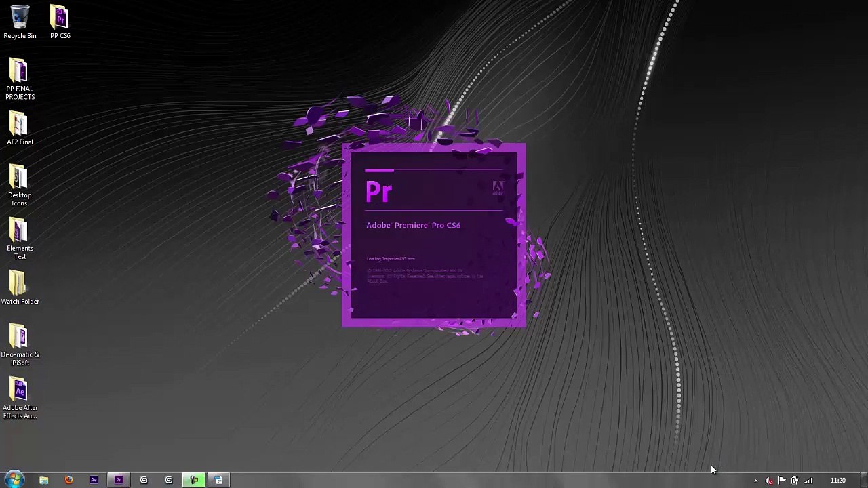Screen dimensions: 868x488
Task: Click the Show Desktop button on the taskbar
Action: click(x=863, y=480)
